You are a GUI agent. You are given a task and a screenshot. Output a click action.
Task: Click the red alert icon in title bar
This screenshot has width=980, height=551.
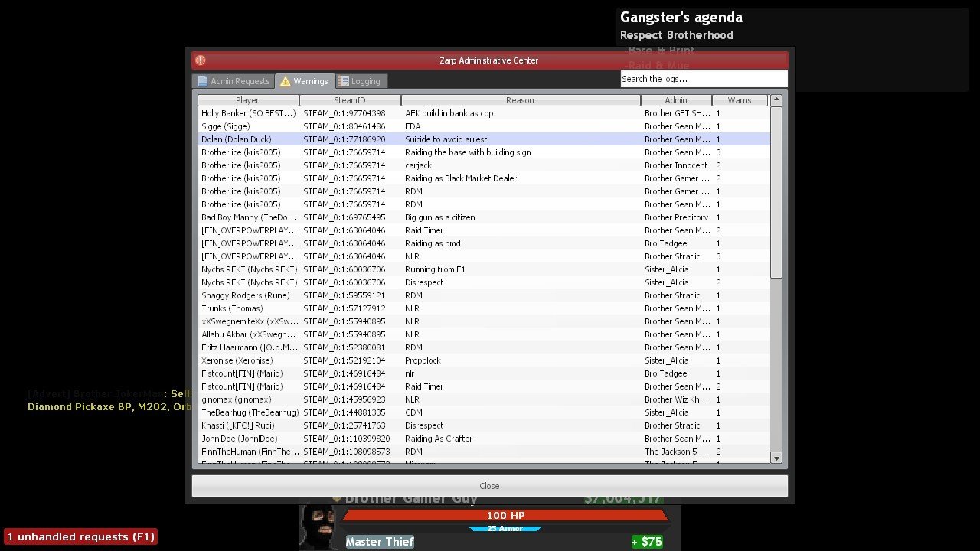[x=200, y=60]
